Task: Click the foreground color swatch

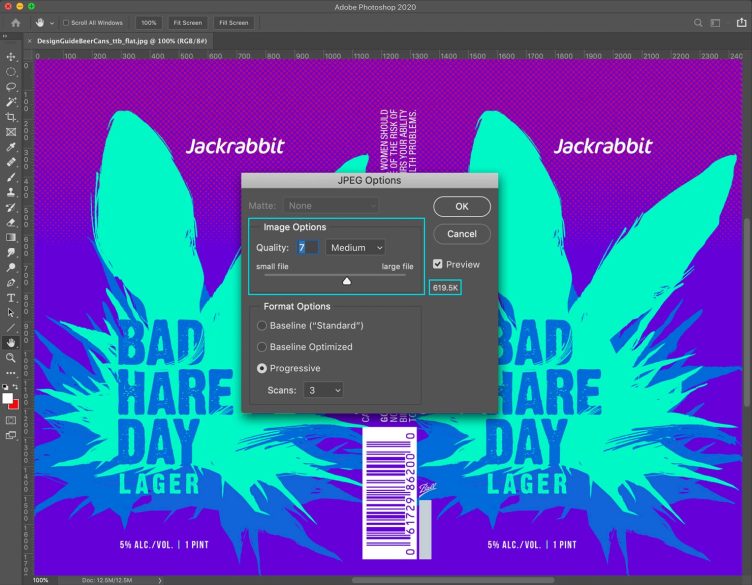Action: tap(7, 398)
